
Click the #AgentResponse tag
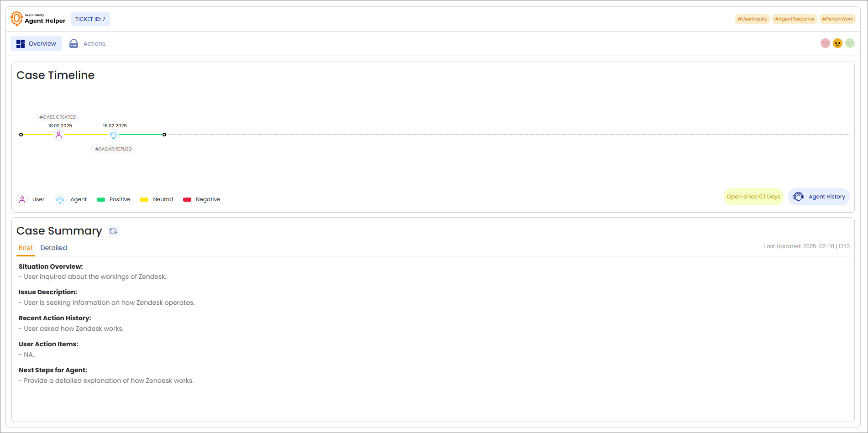point(794,19)
